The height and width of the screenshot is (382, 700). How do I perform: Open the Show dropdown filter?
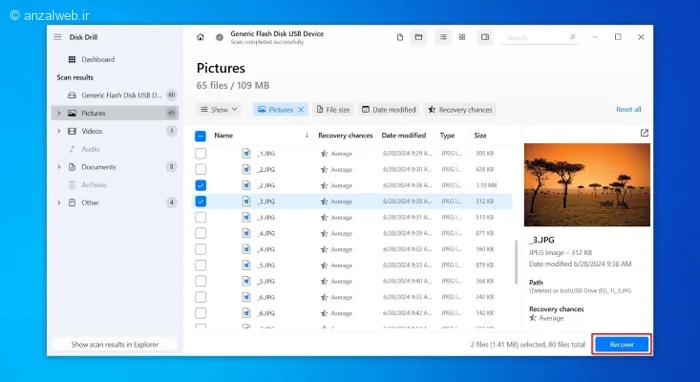point(219,110)
